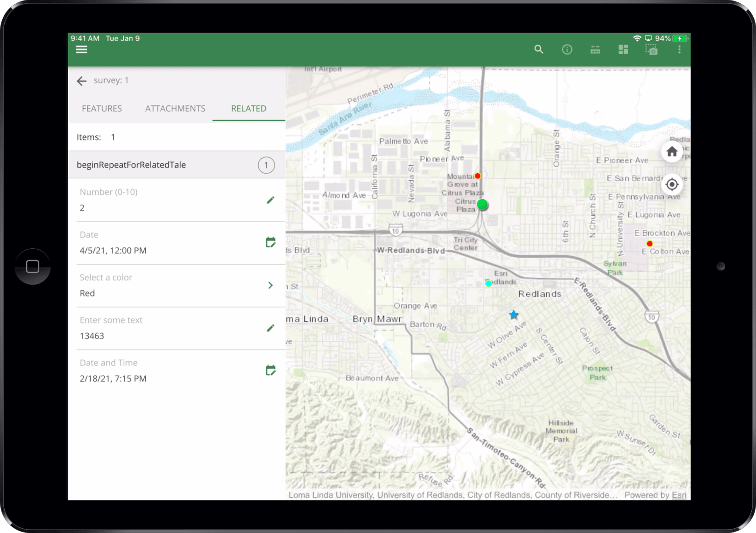Edit the Enter some text field

pos(271,328)
